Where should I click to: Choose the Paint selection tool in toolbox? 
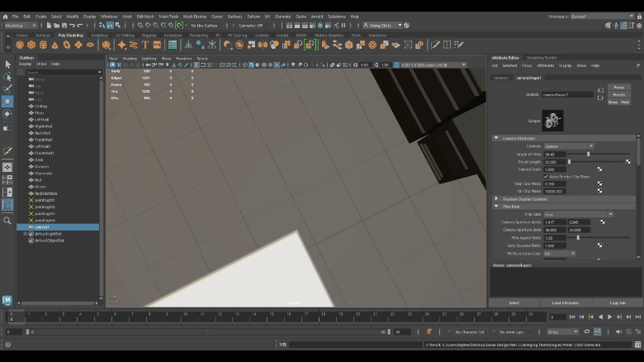[x=7, y=88]
